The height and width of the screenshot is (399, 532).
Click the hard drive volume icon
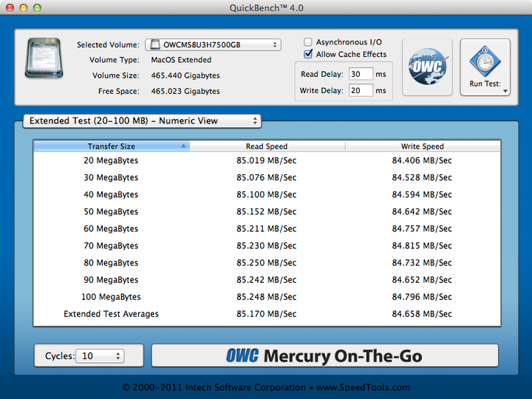(x=44, y=59)
